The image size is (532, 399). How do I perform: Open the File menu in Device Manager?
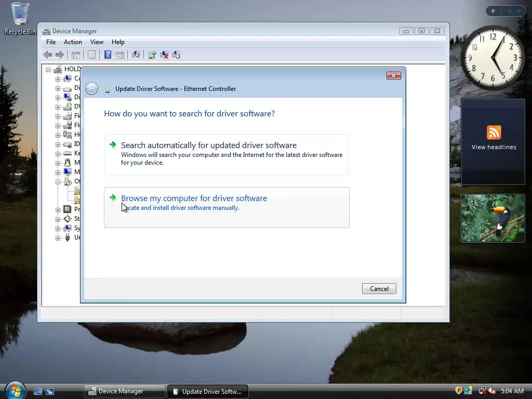(51, 42)
